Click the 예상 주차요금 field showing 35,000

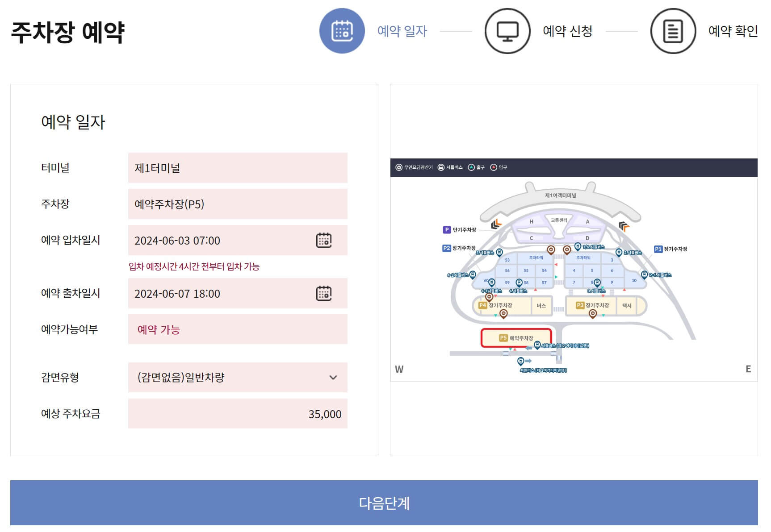[238, 414]
